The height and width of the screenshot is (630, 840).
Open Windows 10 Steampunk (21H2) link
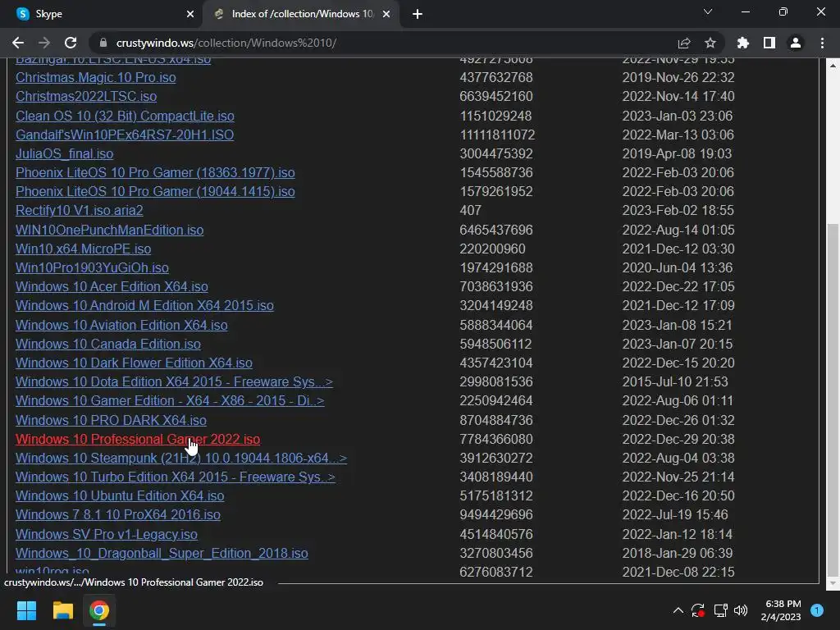tap(181, 458)
